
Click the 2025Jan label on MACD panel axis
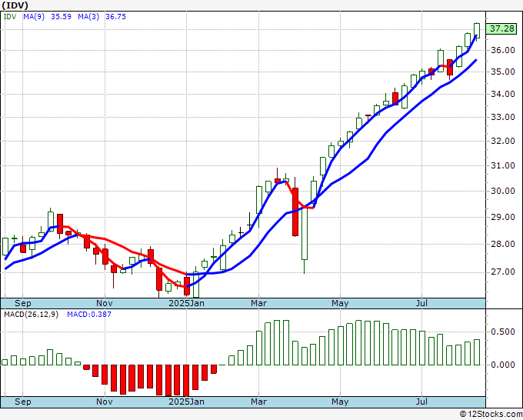(186, 402)
